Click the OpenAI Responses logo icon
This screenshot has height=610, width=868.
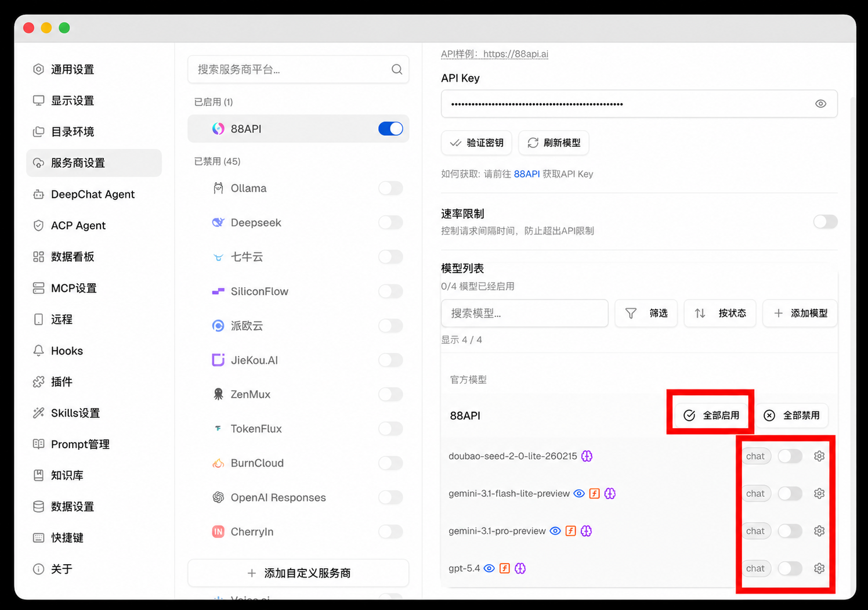coord(218,497)
